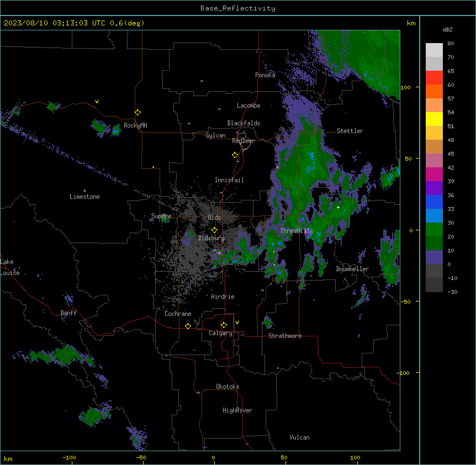This screenshot has width=476, height=465.
Task: Click the km unit label in the top right corner
Action: pyautogui.click(x=411, y=23)
